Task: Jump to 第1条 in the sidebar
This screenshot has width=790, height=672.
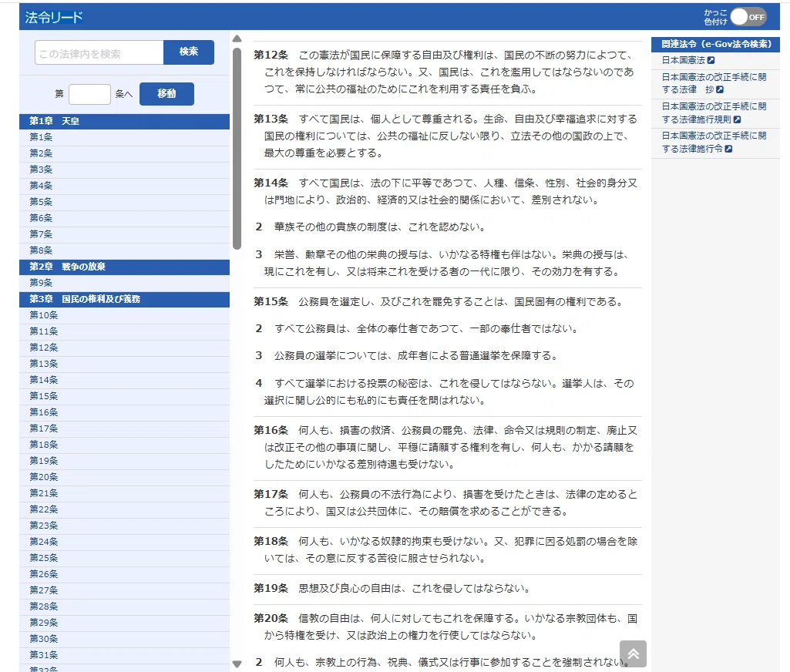Action: coord(124,137)
